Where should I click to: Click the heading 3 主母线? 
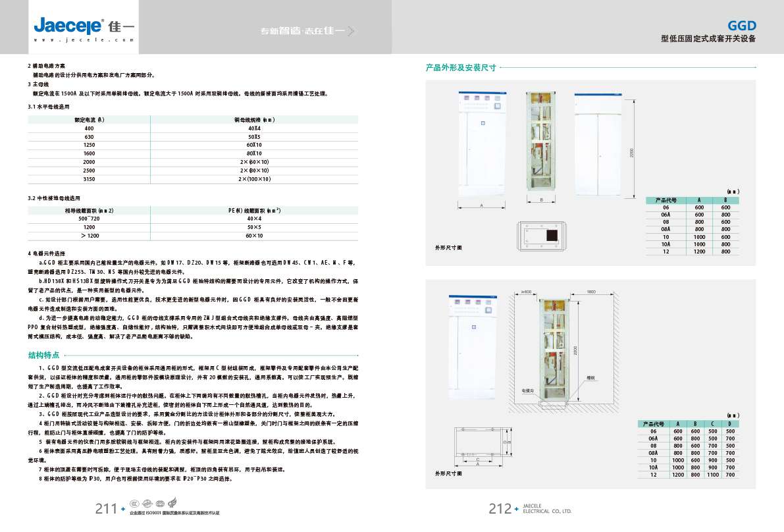(38, 84)
